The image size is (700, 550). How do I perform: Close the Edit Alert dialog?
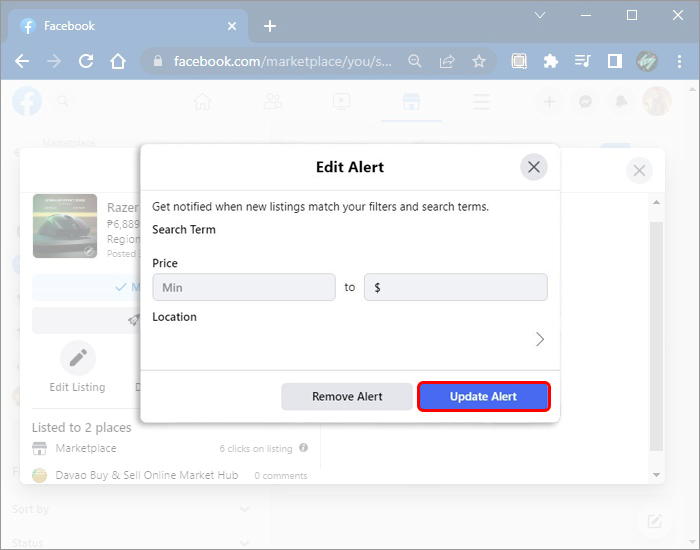point(533,167)
